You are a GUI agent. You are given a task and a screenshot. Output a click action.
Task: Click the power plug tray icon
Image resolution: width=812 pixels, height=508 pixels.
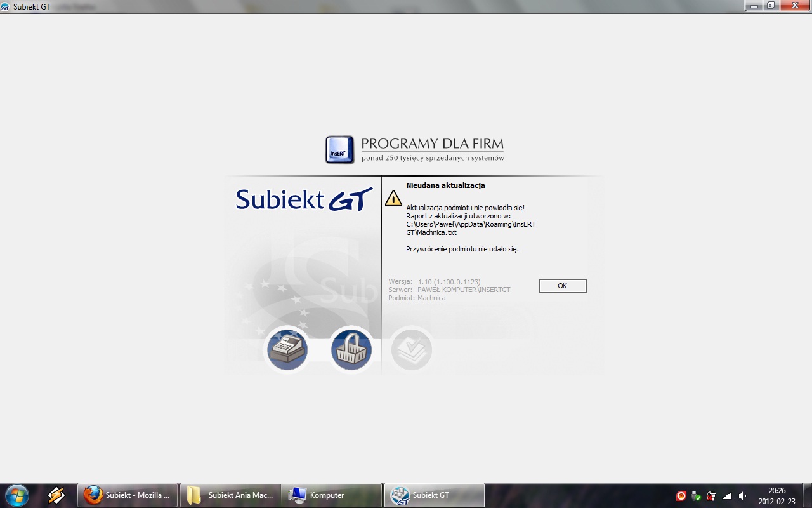click(712, 496)
